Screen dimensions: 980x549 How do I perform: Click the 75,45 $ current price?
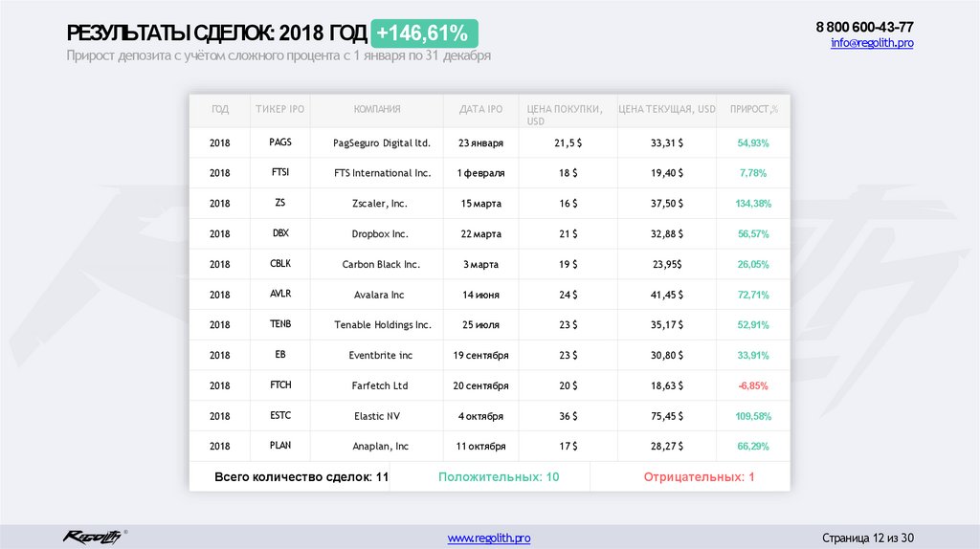[x=667, y=416]
